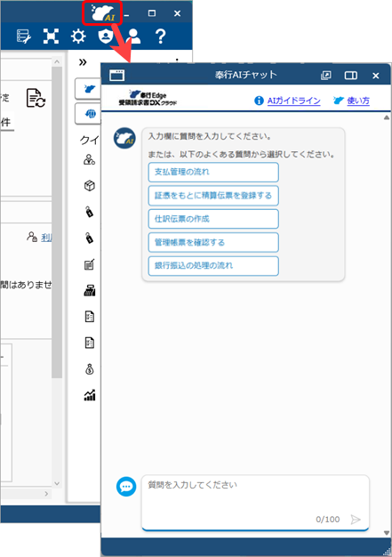
Task: Click chat scrollbar up arrow
Action: coord(387,117)
